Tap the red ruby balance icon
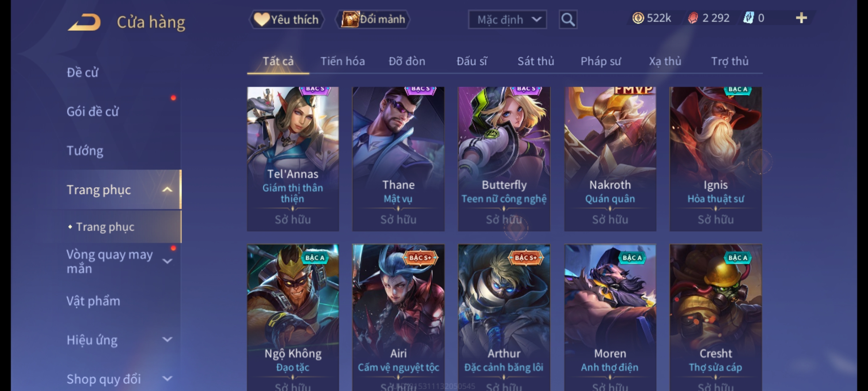 (693, 18)
